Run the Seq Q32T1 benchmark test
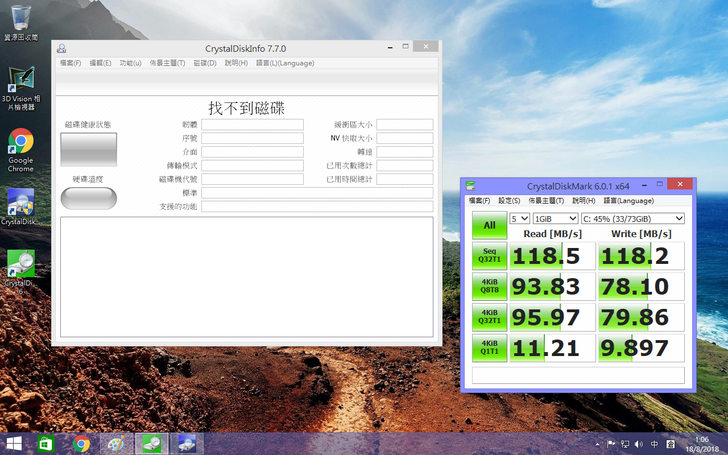This screenshot has width=728, height=455. (x=489, y=255)
